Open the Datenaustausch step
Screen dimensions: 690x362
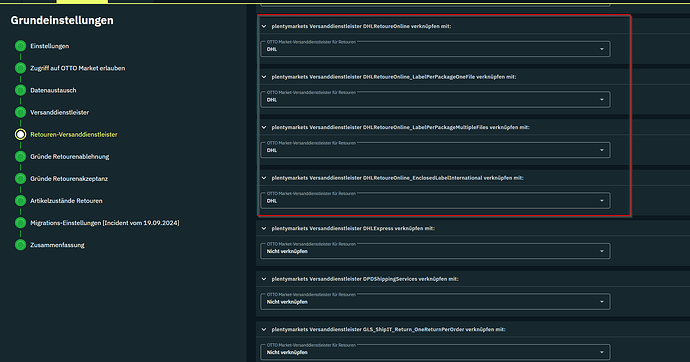53,90
